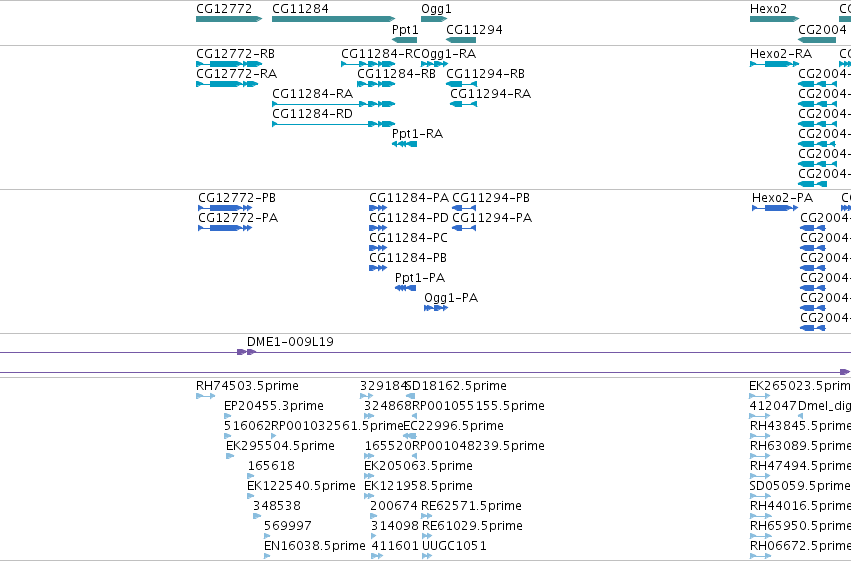851x561 pixels.
Task: Click the Ogg1-RA transcript label
Action: [x=448, y=54]
